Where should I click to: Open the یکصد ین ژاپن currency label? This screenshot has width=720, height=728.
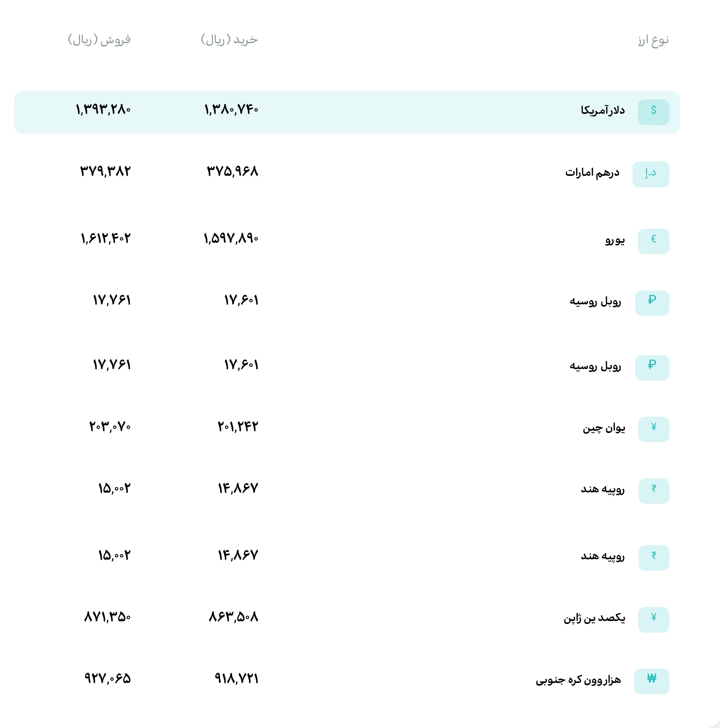click(594, 618)
